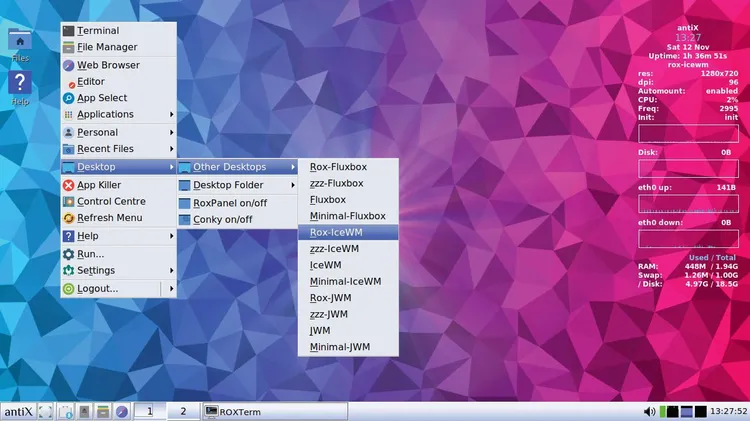750x421 pixels.
Task: Choose Minimal-Fluxbox from desktops list
Action: (x=347, y=216)
